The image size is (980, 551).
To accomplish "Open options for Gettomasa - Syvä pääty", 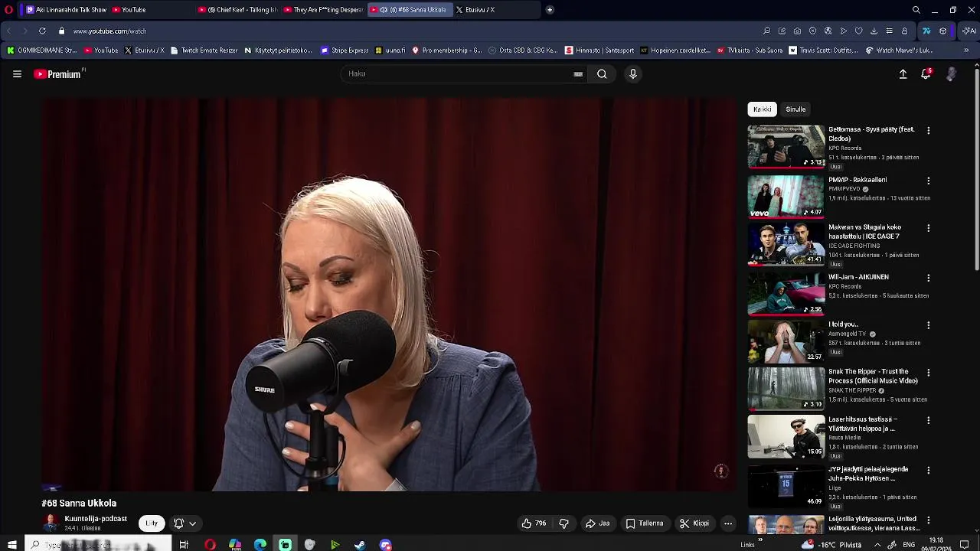I will 928,131.
